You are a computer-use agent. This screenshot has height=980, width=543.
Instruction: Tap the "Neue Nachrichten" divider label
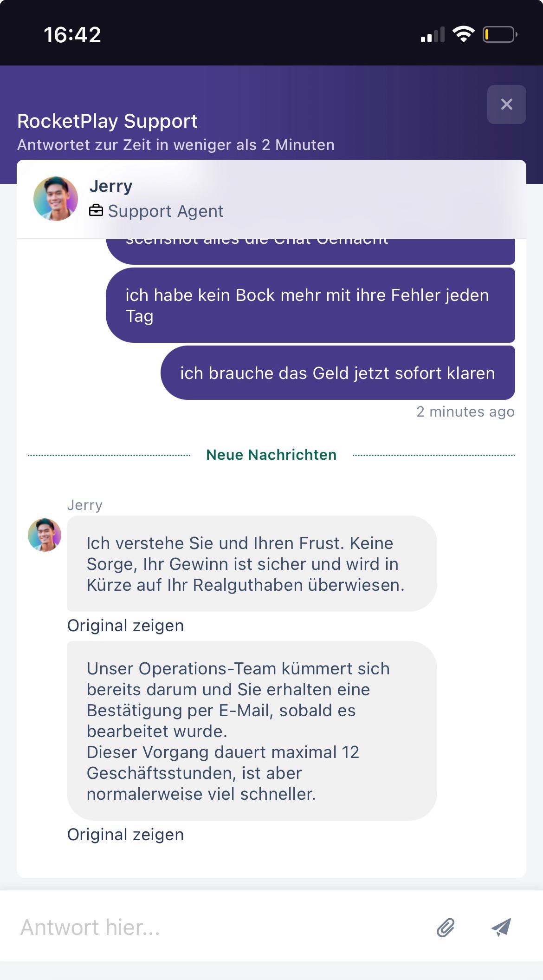(271, 455)
